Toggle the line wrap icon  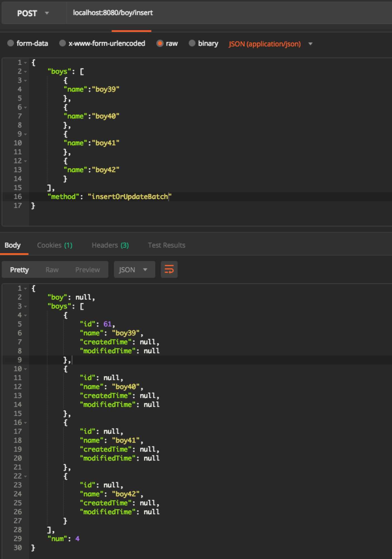click(169, 270)
